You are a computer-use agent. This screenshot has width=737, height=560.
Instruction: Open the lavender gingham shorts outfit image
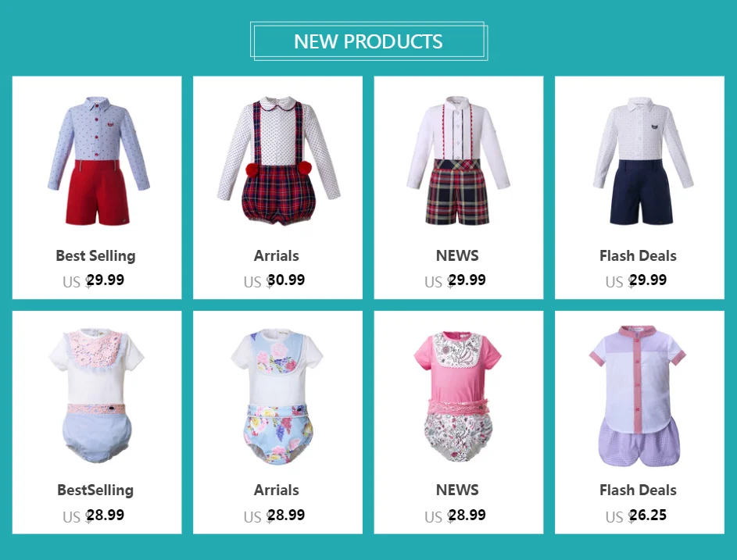click(638, 395)
